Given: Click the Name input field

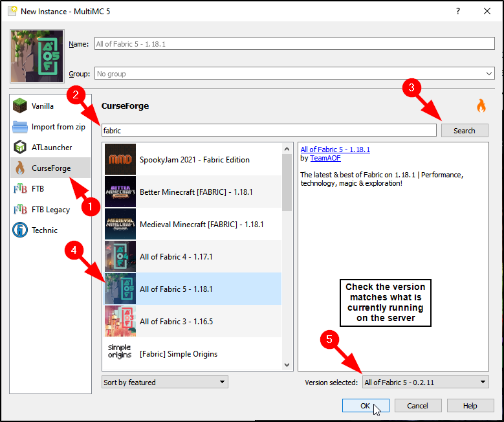Looking at the screenshot, I should click(x=294, y=44).
